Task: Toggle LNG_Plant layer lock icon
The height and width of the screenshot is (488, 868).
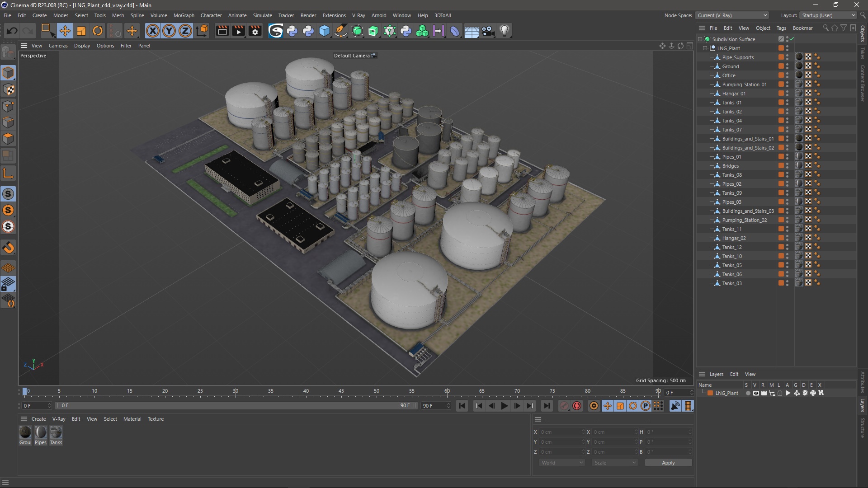Action: point(780,393)
